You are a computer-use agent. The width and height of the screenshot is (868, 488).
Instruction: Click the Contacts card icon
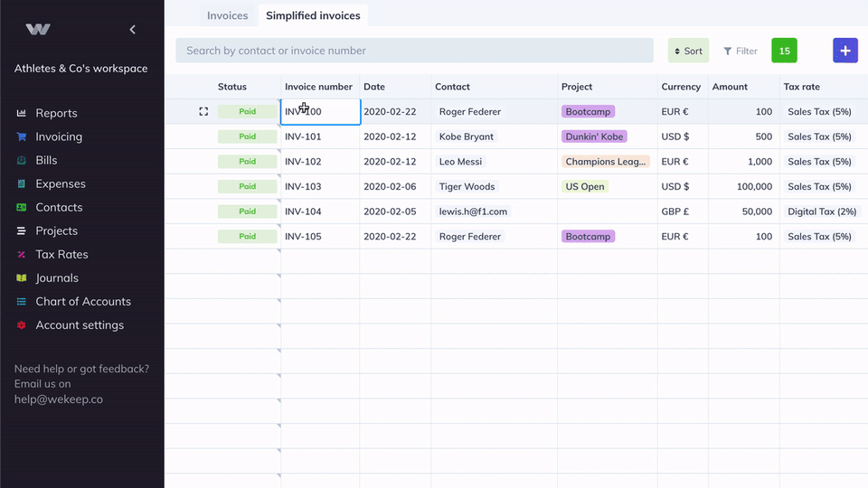[x=22, y=207]
